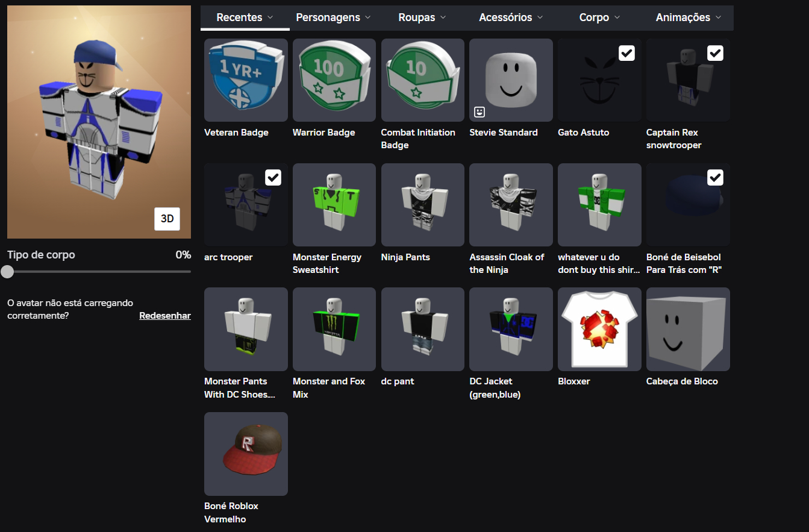Toggle the 3D avatar view button
809x532 pixels.
click(x=167, y=219)
